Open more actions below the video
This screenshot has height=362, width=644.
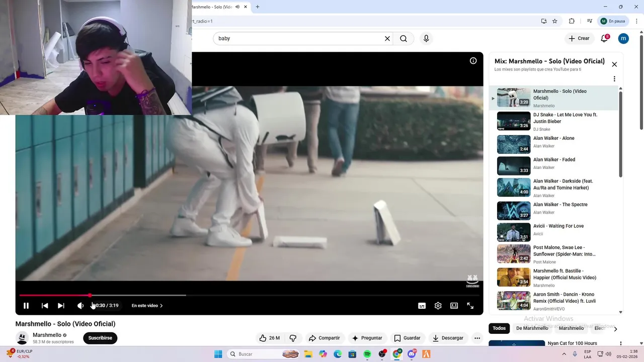pos(477,338)
